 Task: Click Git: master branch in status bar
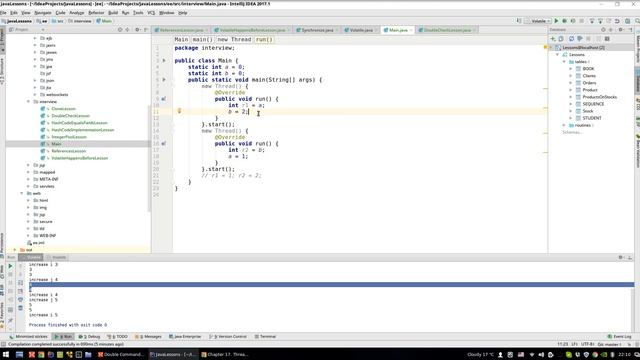click(x=609, y=344)
